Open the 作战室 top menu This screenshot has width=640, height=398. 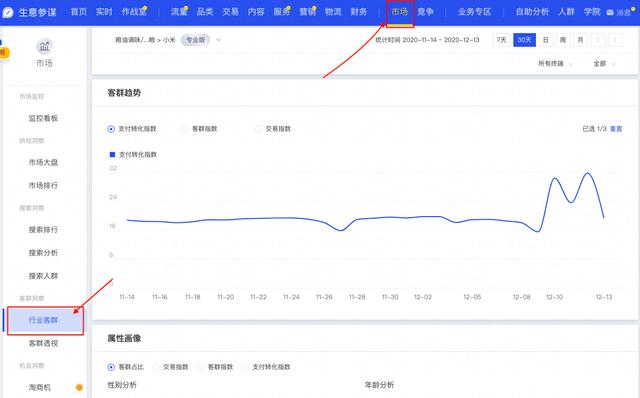pyautogui.click(x=134, y=12)
